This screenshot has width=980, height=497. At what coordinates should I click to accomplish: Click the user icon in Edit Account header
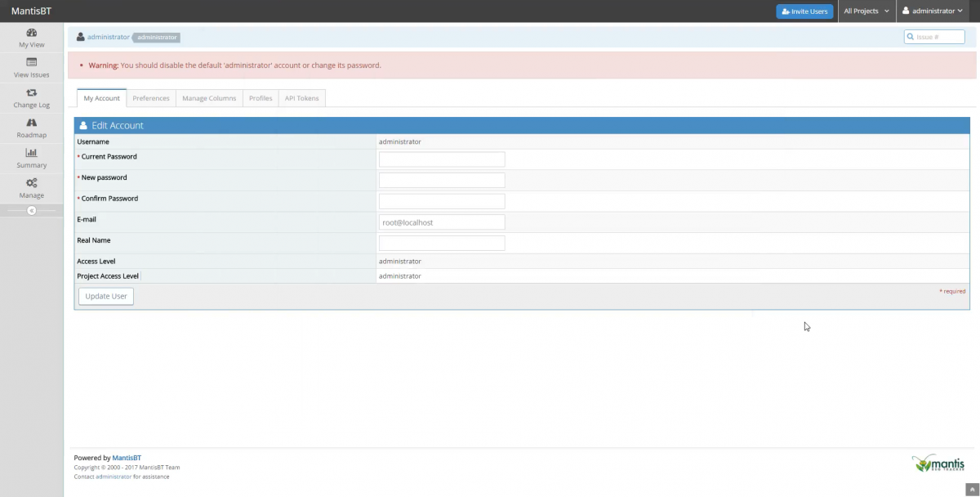(83, 125)
